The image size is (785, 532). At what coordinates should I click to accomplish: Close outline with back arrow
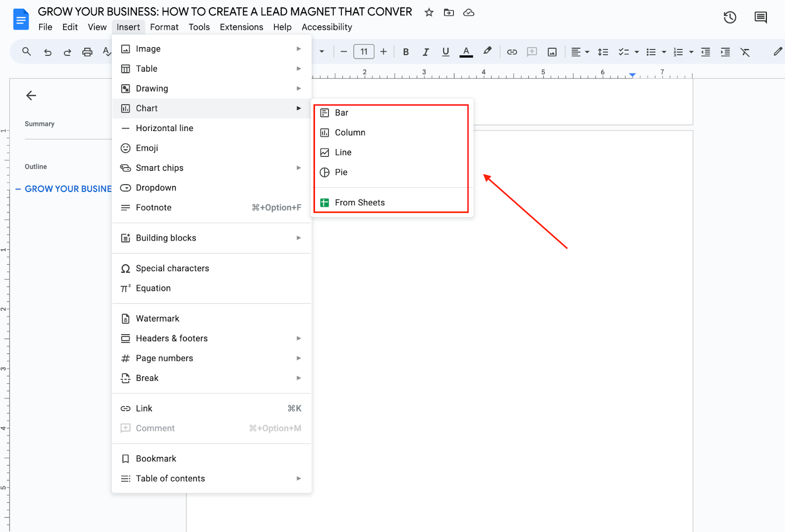click(x=31, y=95)
